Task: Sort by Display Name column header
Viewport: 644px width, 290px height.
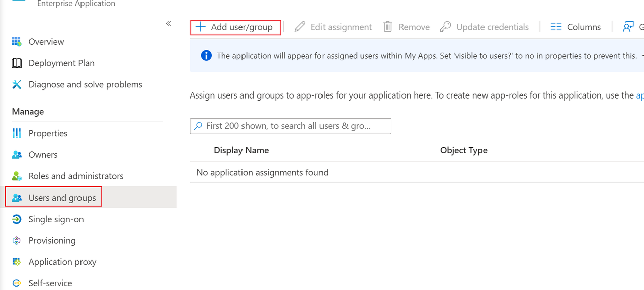Action: pyautogui.click(x=241, y=150)
